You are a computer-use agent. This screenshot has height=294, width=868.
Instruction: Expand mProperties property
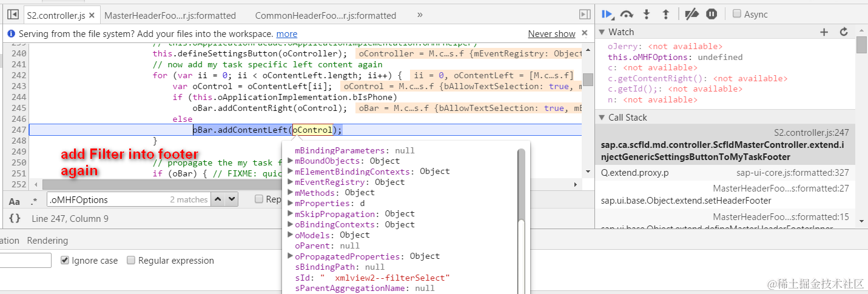coord(291,203)
